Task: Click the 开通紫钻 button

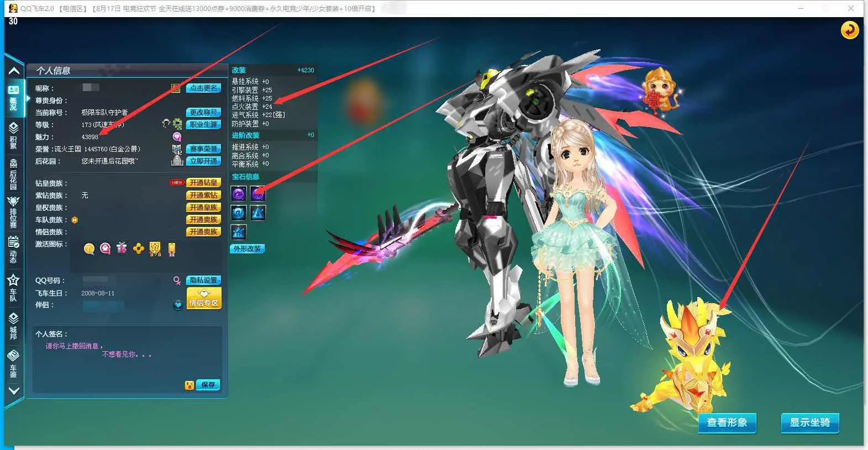Action: [x=203, y=195]
